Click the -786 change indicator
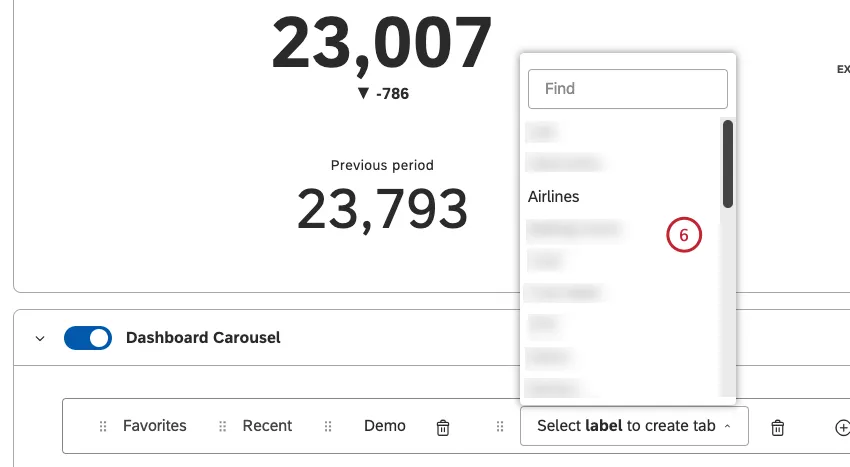The width and height of the screenshot is (850, 467). (382, 94)
